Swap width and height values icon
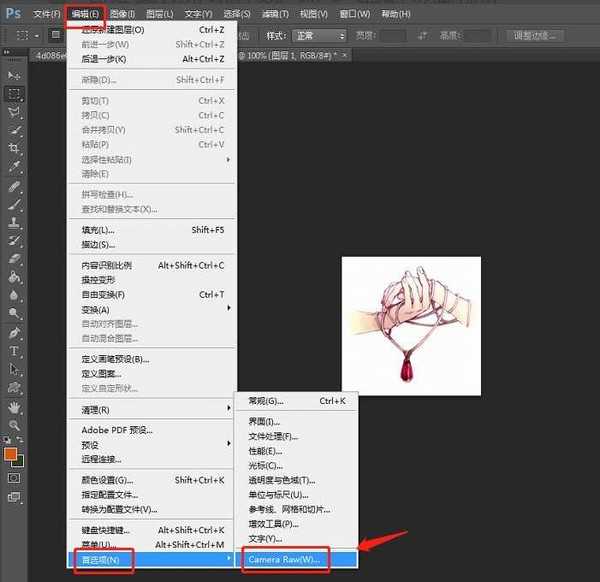600x582 pixels. click(x=418, y=35)
